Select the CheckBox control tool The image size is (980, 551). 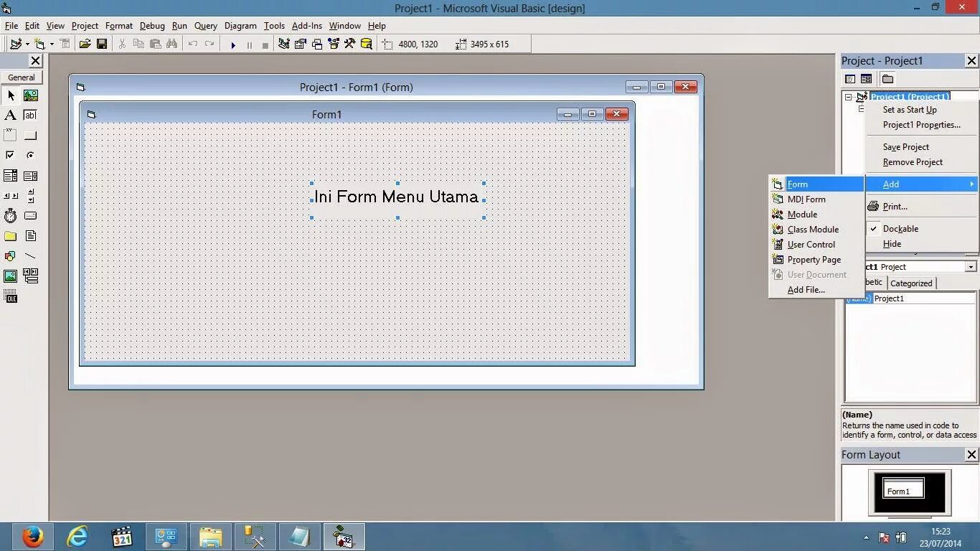point(11,155)
